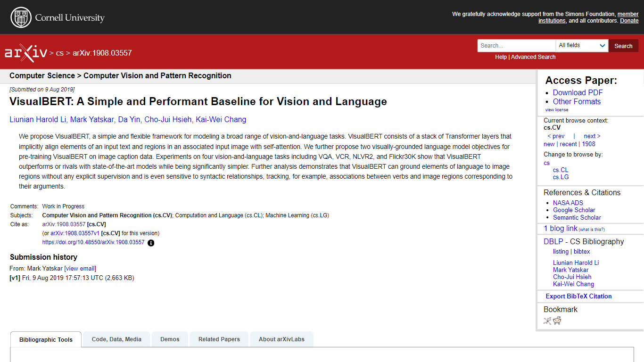Download the paper PDF
Image resolution: width=644 pixels, height=362 pixels.
578,92
